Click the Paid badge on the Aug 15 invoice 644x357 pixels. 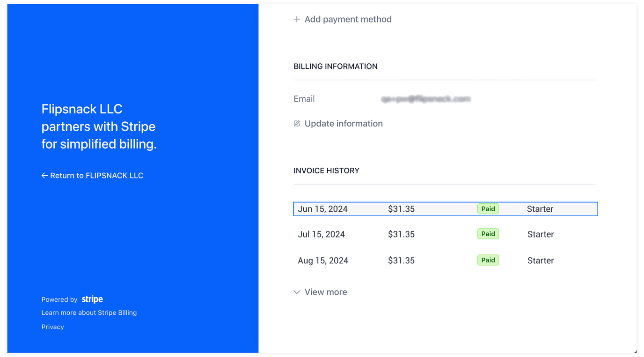pos(488,260)
